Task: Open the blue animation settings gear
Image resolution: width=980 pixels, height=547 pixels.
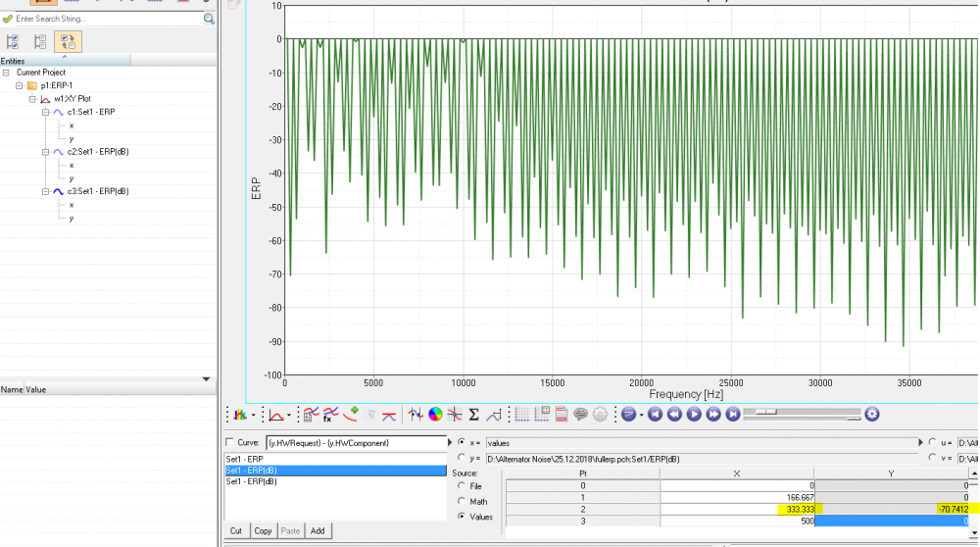Action: pos(872,414)
